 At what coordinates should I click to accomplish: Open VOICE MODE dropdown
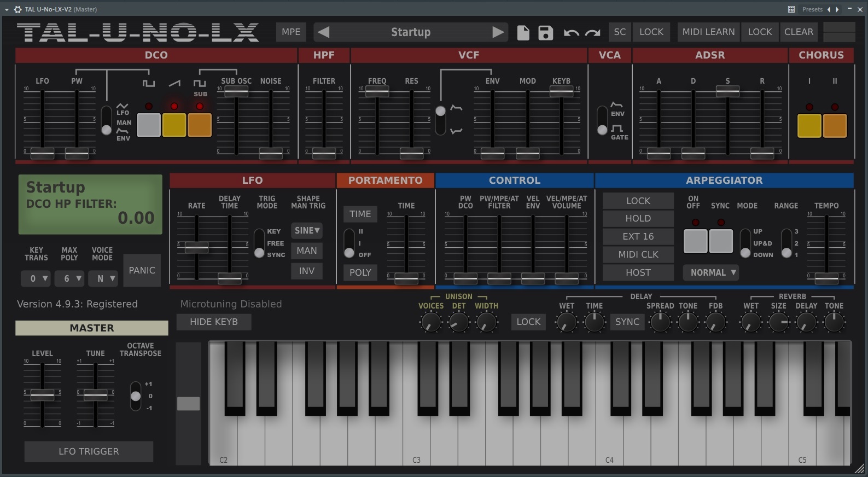[x=102, y=278]
